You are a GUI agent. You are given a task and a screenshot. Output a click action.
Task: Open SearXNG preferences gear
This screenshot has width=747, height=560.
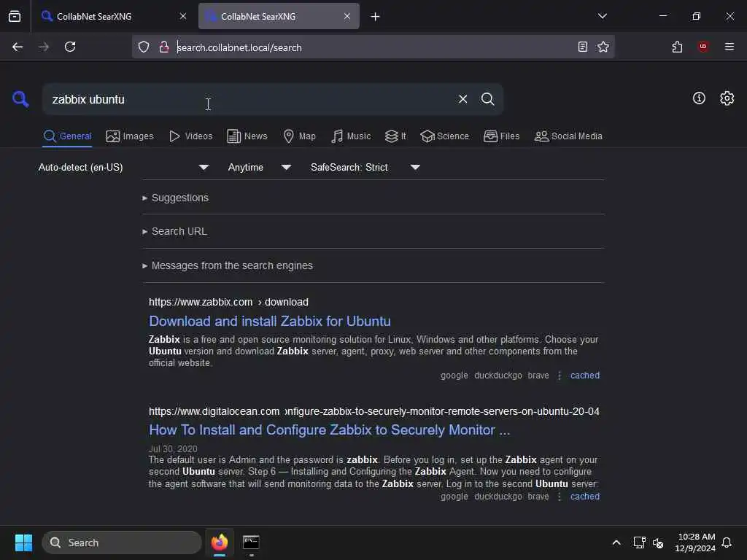[727, 98]
